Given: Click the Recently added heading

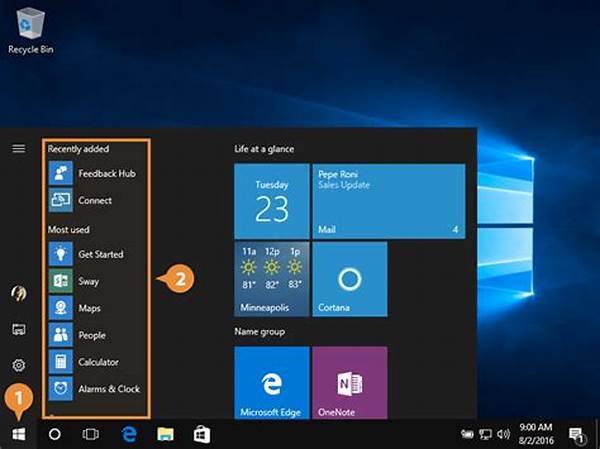Looking at the screenshot, I should tap(78, 149).
